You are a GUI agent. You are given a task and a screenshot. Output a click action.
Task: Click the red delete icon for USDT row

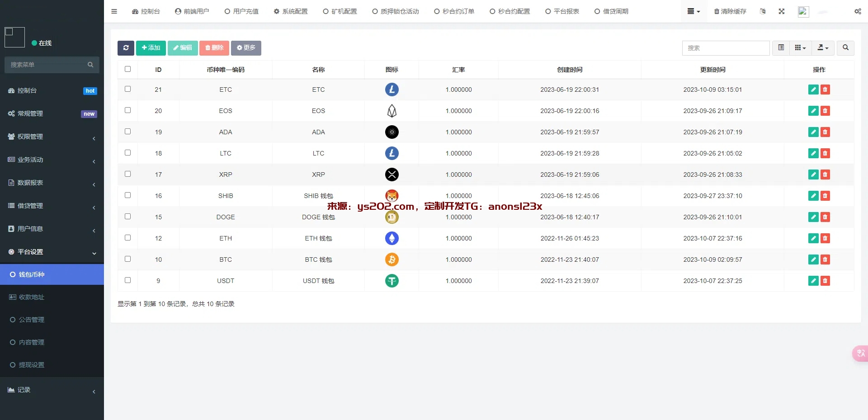[825, 281]
